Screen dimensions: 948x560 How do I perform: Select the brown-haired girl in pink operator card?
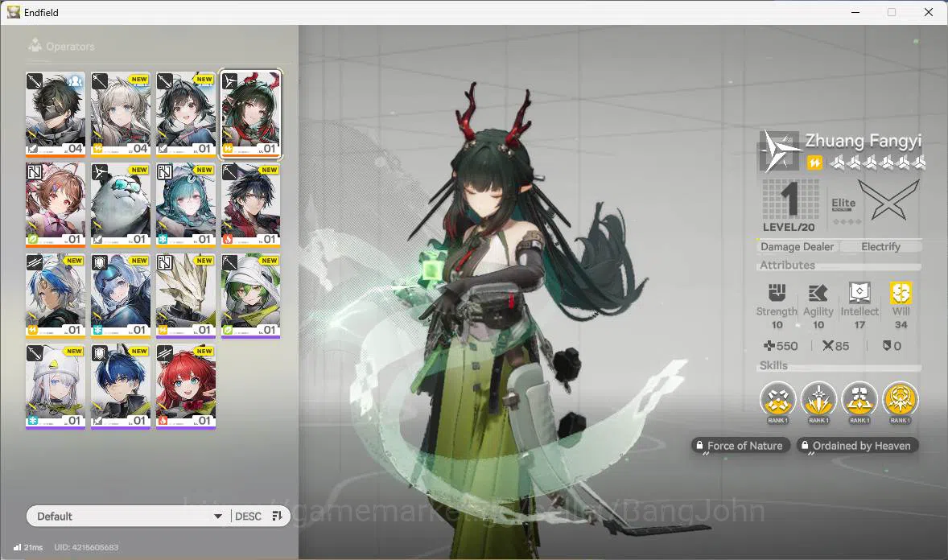click(x=55, y=205)
